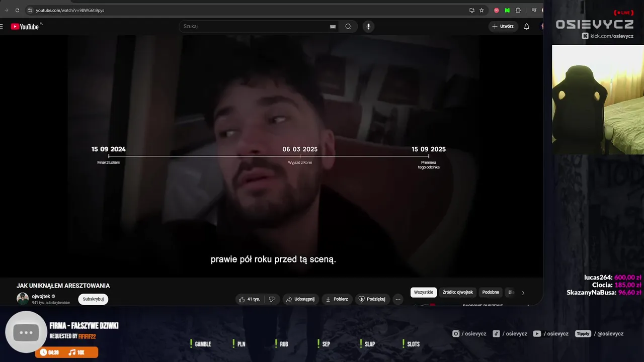Open the on-screen keyboard icon in search
This screenshot has height=362, width=644.
coord(333,27)
